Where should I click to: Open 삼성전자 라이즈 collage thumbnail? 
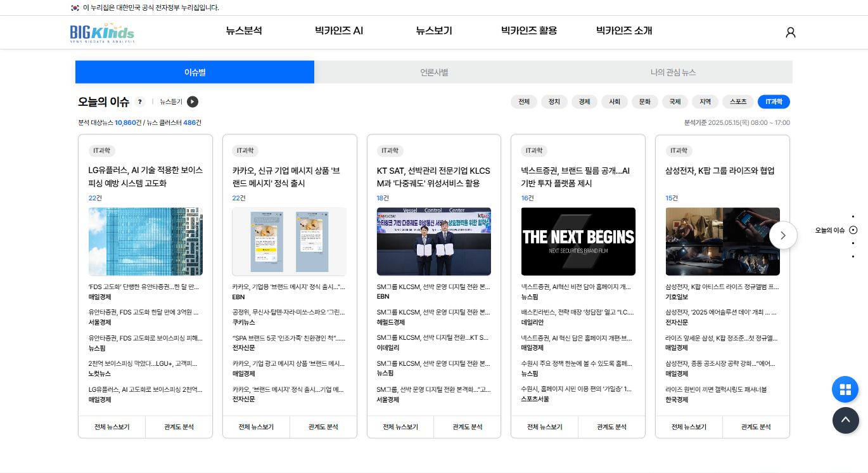tap(722, 242)
